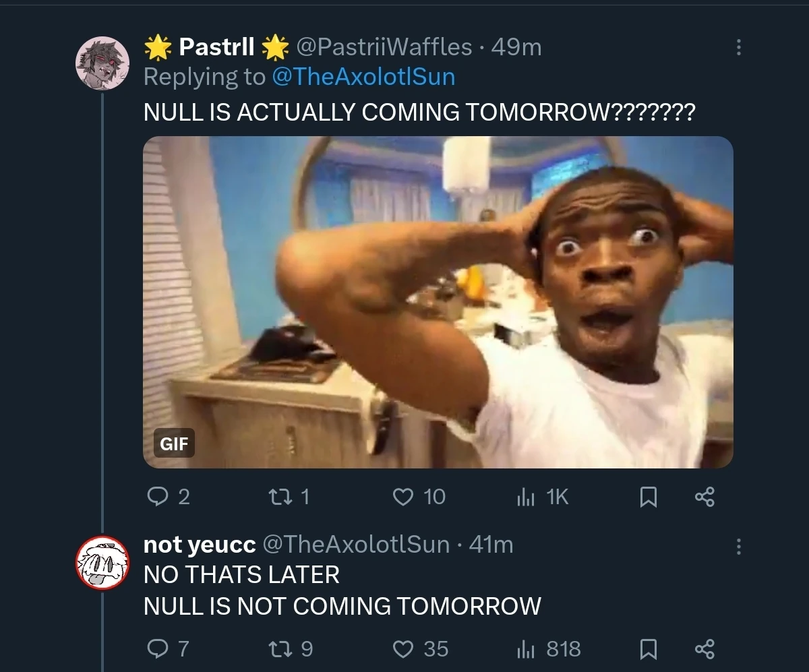This screenshot has height=672, width=809.
Task: Click the reply icon on Pastrll's tweet
Action: pyautogui.click(x=159, y=497)
